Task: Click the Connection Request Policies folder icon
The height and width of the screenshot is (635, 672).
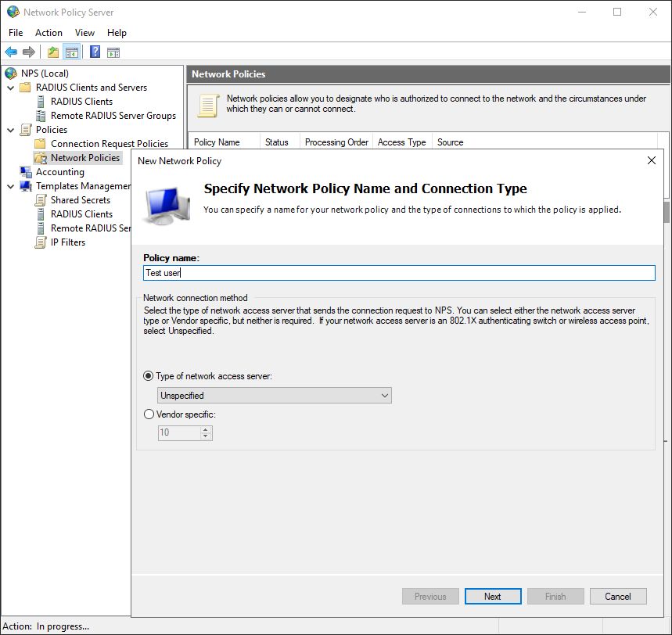Action: tap(40, 144)
